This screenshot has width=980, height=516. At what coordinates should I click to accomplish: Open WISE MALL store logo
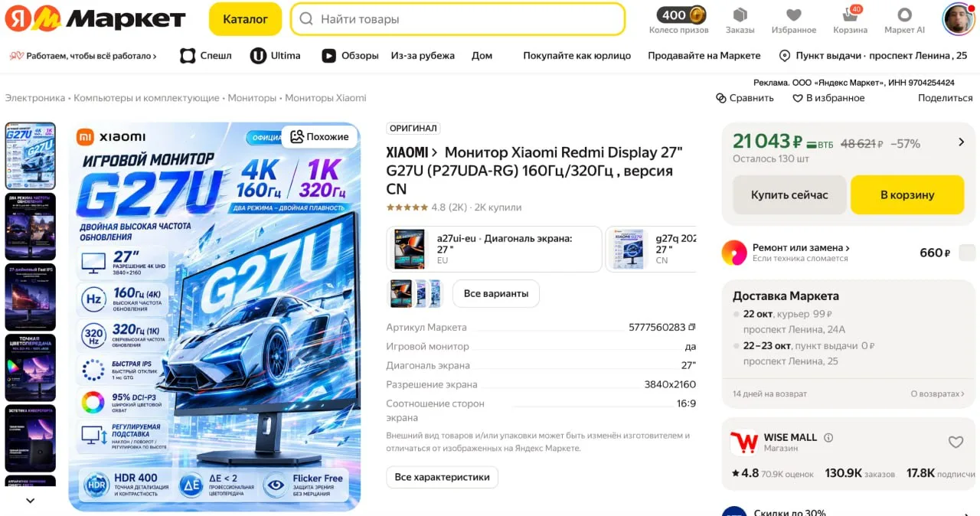(x=743, y=443)
